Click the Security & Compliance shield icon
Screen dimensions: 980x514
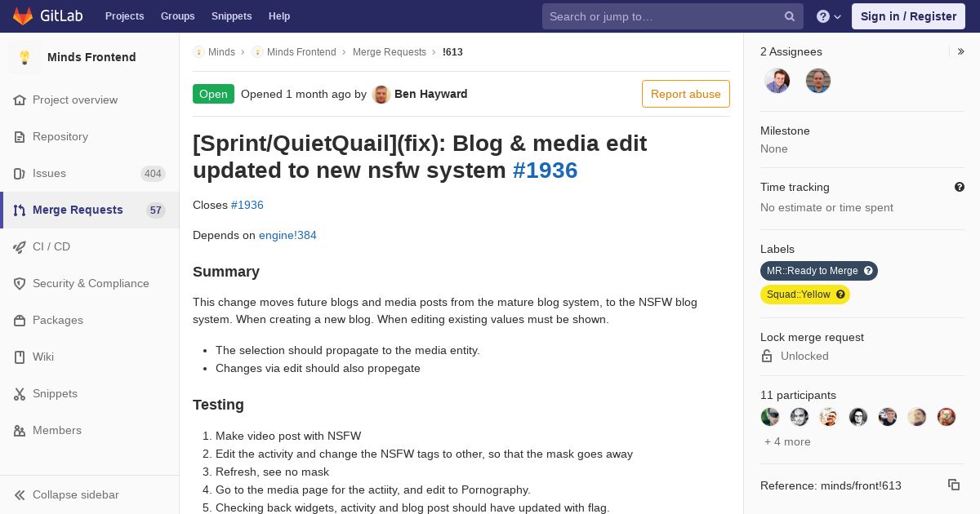tap(20, 283)
